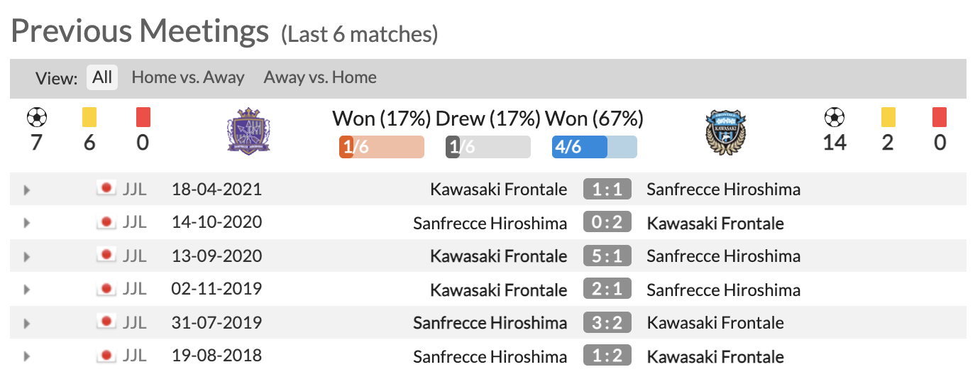980x389 pixels.
Task: Click the soccer ball icon above 7
Action: coord(35,117)
